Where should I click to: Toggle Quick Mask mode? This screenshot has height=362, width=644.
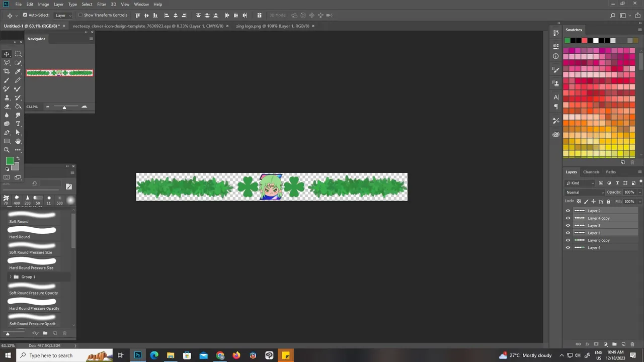tap(7, 177)
